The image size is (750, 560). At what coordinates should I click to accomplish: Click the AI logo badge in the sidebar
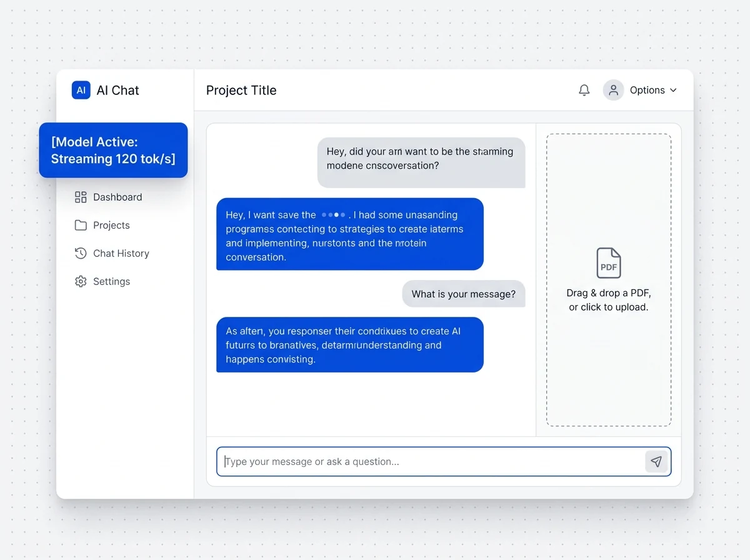[x=81, y=90]
